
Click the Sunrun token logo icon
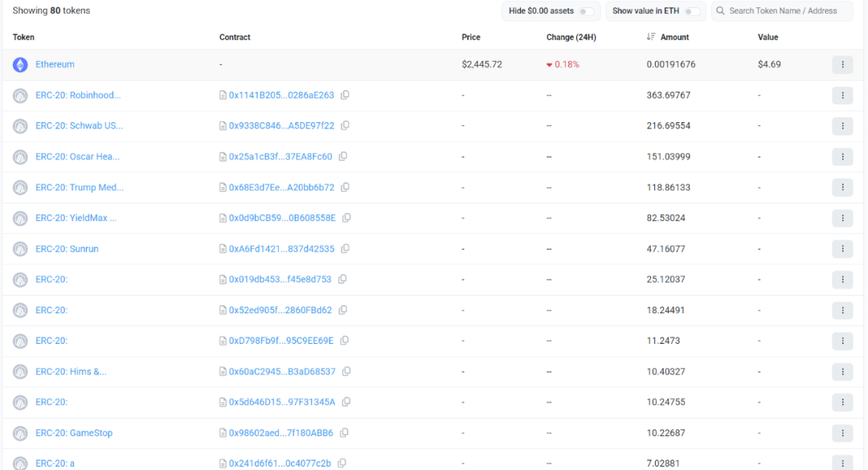click(x=19, y=249)
